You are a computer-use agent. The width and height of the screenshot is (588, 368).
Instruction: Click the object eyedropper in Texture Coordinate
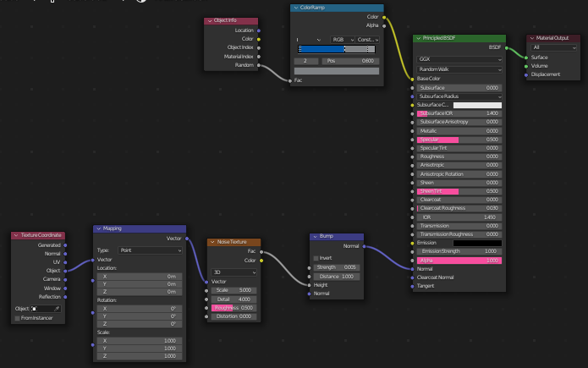tap(57, 309)
